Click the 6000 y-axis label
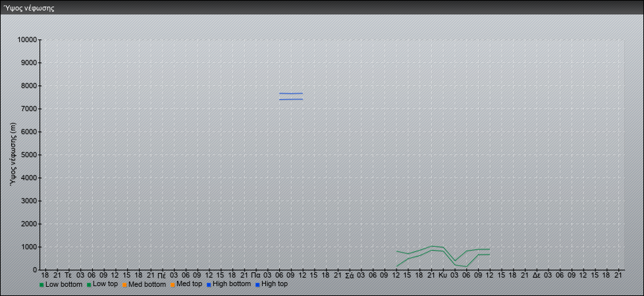644x296 pixels. (x=29, y=132)
